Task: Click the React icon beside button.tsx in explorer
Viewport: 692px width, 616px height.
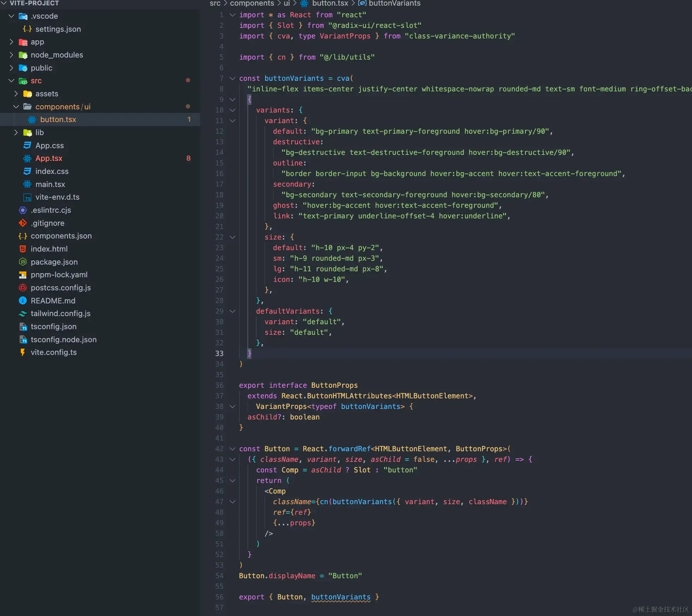Action: point(32,120)
